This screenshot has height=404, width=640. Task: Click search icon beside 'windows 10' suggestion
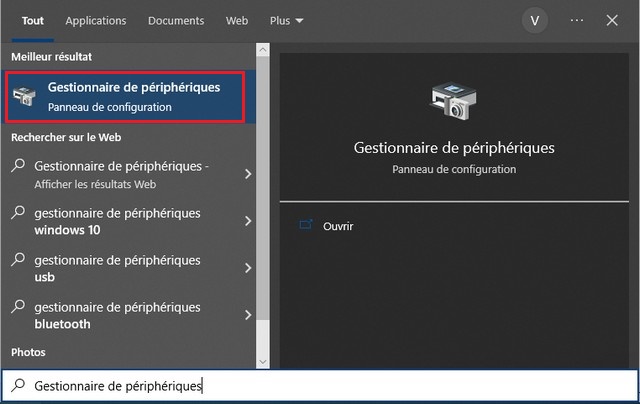tap(18, 213)
